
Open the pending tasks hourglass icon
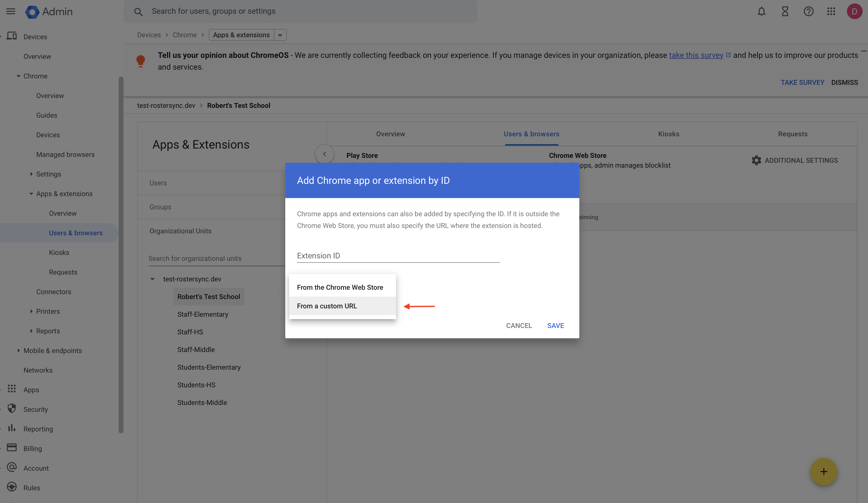click(785, 11)
